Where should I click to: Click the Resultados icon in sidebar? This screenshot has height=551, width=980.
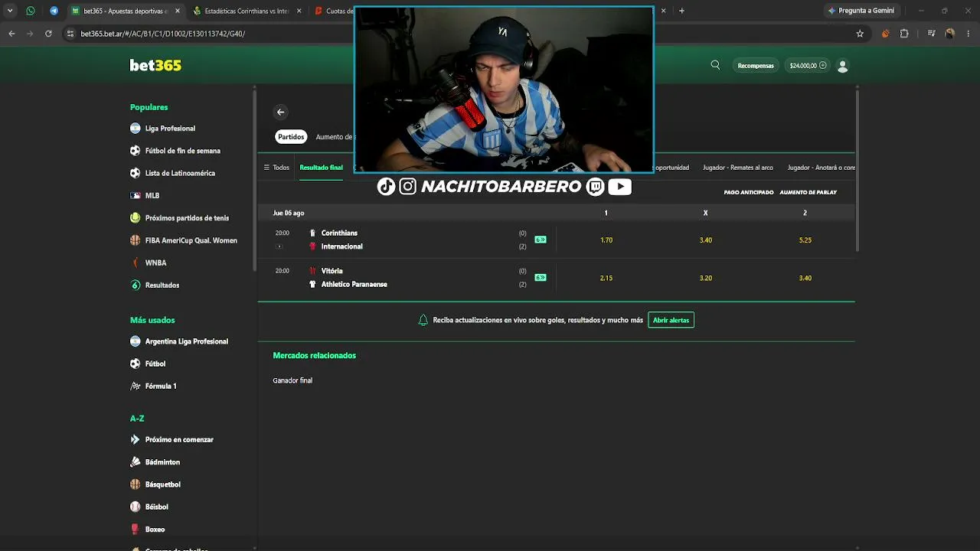(x=136, y=285)
